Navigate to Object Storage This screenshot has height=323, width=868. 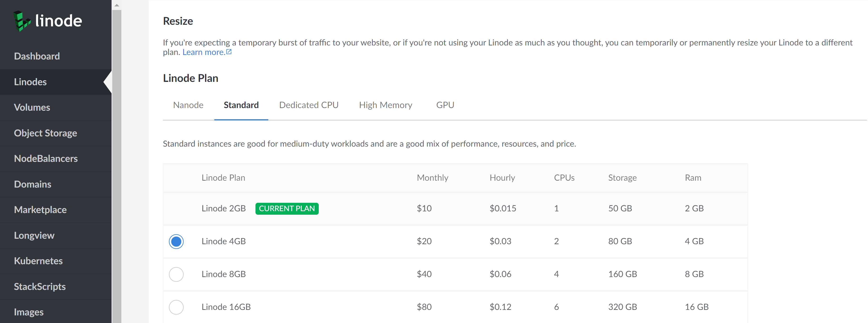(x=45, y=133)
